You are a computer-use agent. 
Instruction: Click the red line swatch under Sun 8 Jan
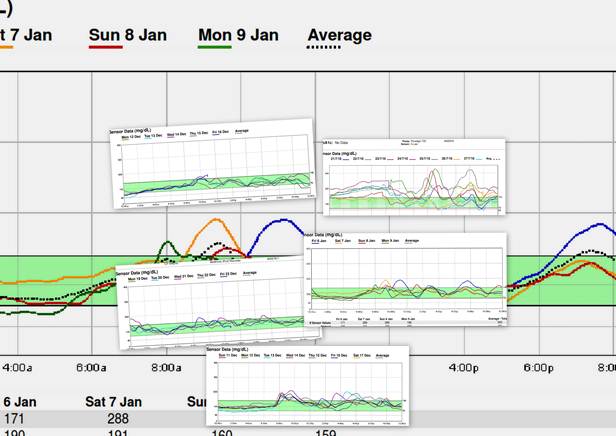click(106, 47)
